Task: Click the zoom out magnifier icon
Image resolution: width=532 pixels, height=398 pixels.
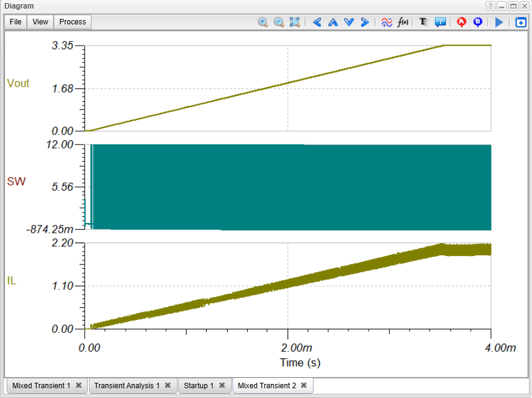Action: coord(279,22)
